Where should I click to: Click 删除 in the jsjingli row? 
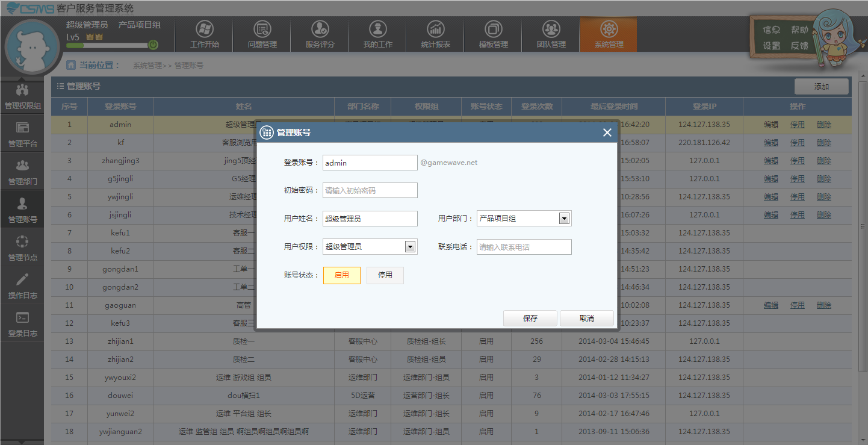(x=824, y=215)
